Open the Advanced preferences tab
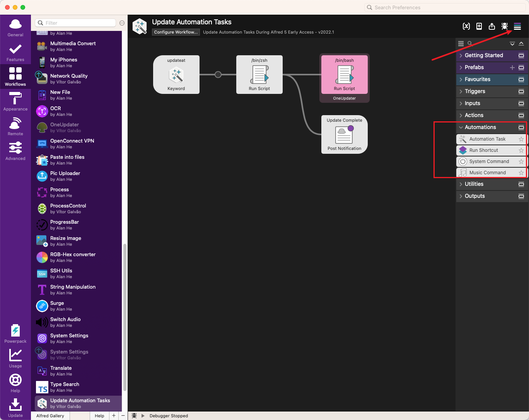 [15, 151]
